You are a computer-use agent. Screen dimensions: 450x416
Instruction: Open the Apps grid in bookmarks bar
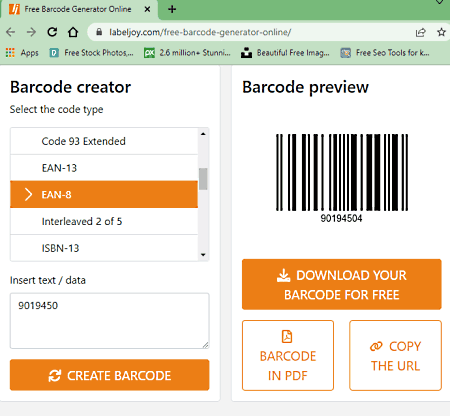[22, 53]
